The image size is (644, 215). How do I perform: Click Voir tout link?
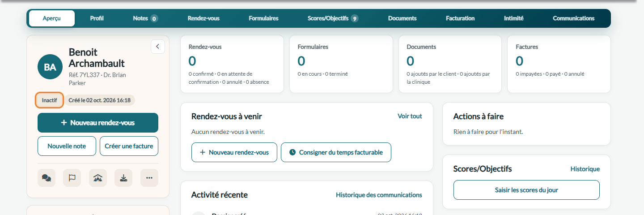tap(410, 116)
